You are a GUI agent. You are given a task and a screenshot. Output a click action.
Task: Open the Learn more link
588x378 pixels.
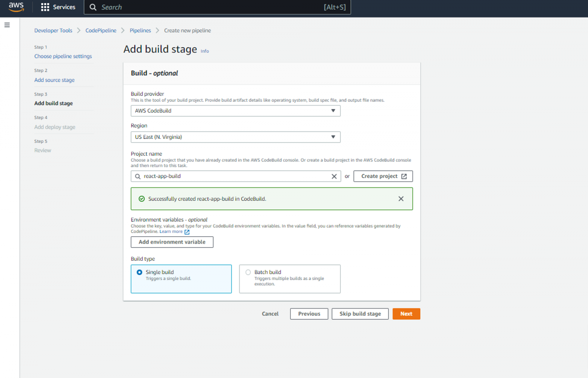pos(171,231)
